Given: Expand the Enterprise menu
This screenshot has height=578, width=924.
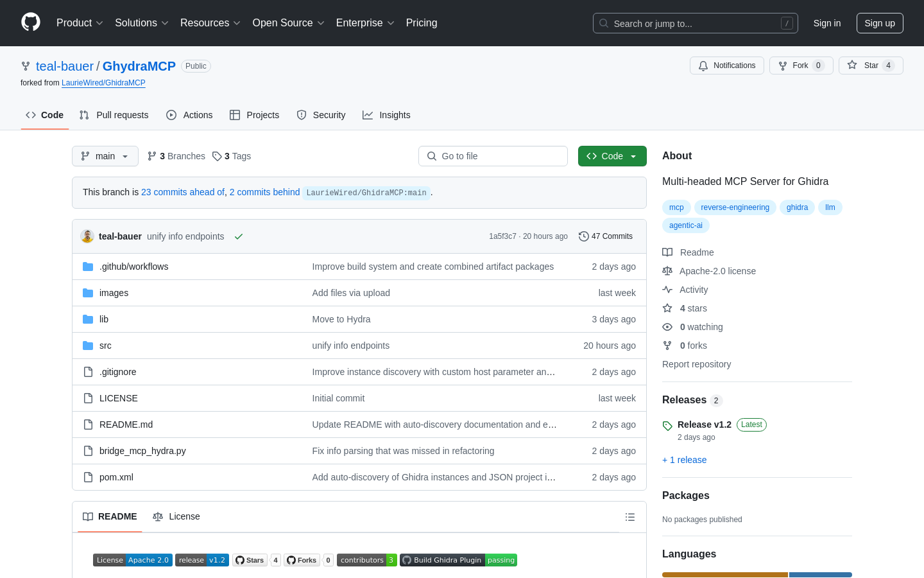Looking at the screenshot, I should click(365, 23).
